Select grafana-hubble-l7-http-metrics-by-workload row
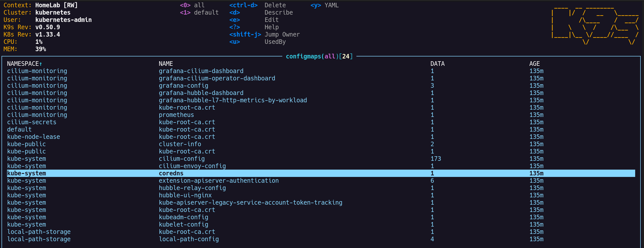Image resolution: width=644 pixels, height=248 pixels. (321, 100)
